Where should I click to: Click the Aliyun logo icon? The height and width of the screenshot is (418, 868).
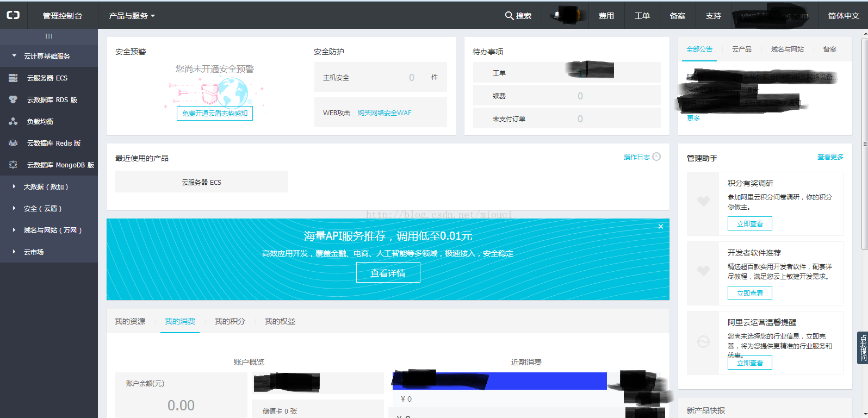(13, 15)
